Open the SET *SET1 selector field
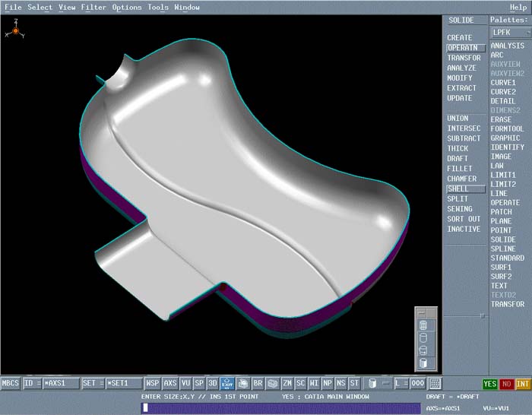Image resolution: width=532 pixels, height=415 pixels. (123, 384)
